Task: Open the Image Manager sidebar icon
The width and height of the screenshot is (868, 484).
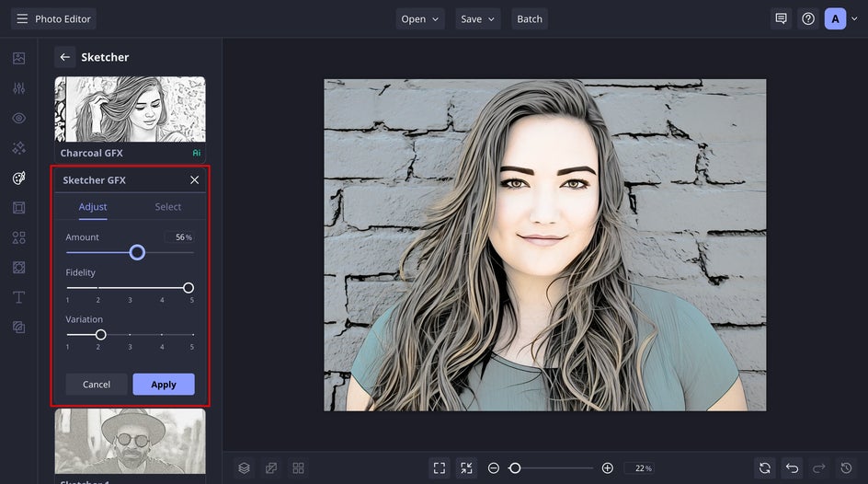Action: point(18,58)
